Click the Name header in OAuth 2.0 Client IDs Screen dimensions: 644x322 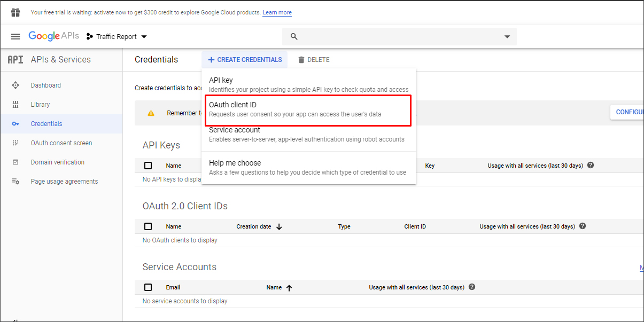pyautogui.click(x=174, y=226)
